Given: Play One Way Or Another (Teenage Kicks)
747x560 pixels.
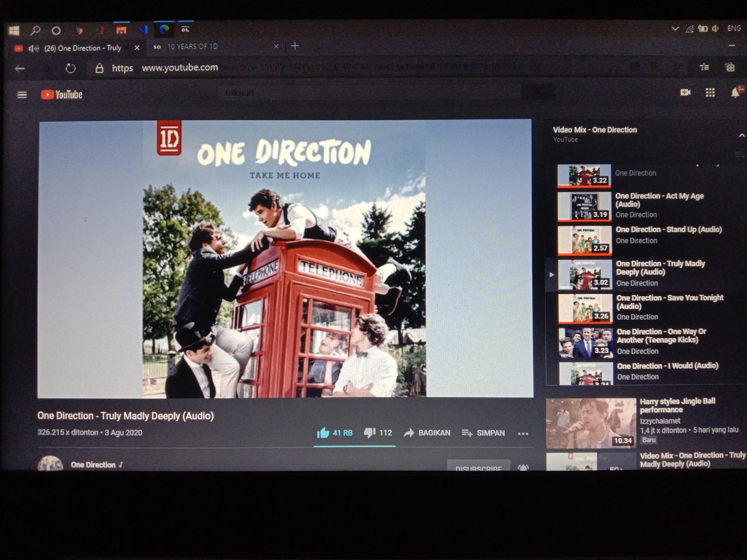Looking at the screenshot, I should tap(646, 342).
